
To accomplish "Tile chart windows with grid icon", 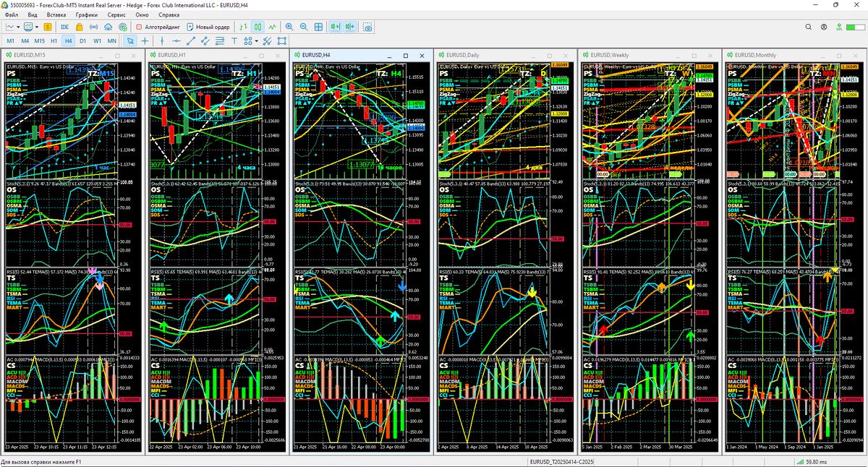I will point(318,27).
